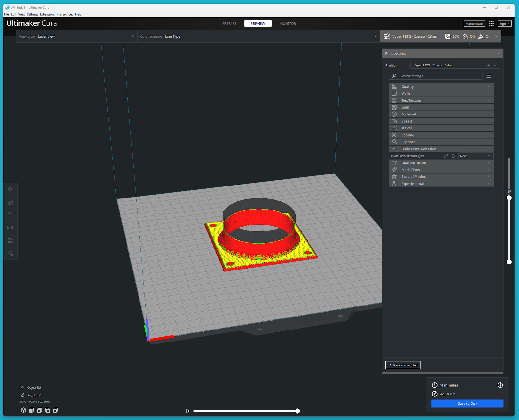Click the adhesion Off icon in summary bar
519x420 pixels.
click(481, 36)
